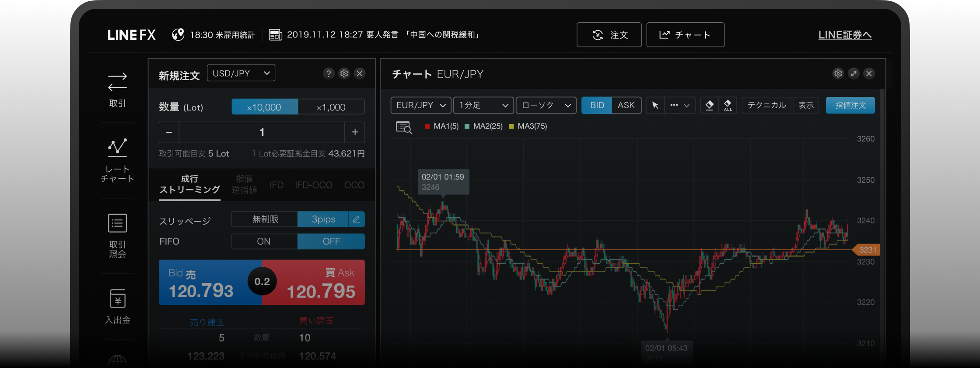Click the 表示 button
The image size is (980, 368).
[x=806, y=105]
